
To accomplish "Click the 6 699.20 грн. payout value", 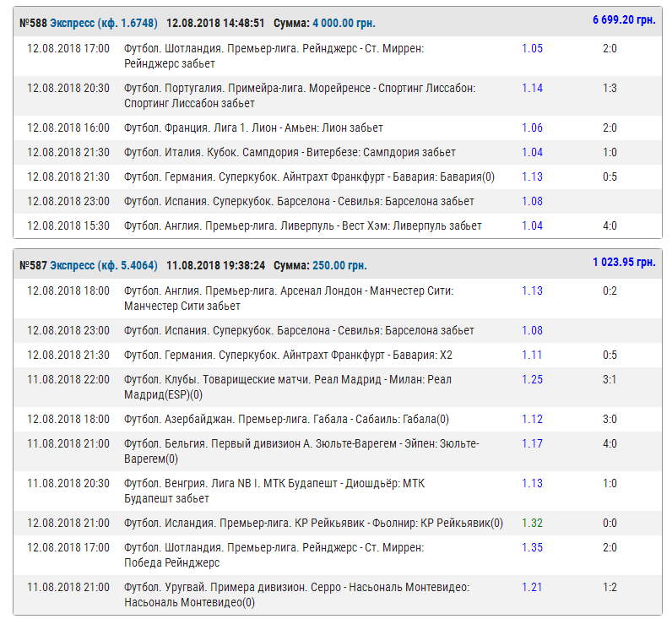I will [x=624, y=19].
